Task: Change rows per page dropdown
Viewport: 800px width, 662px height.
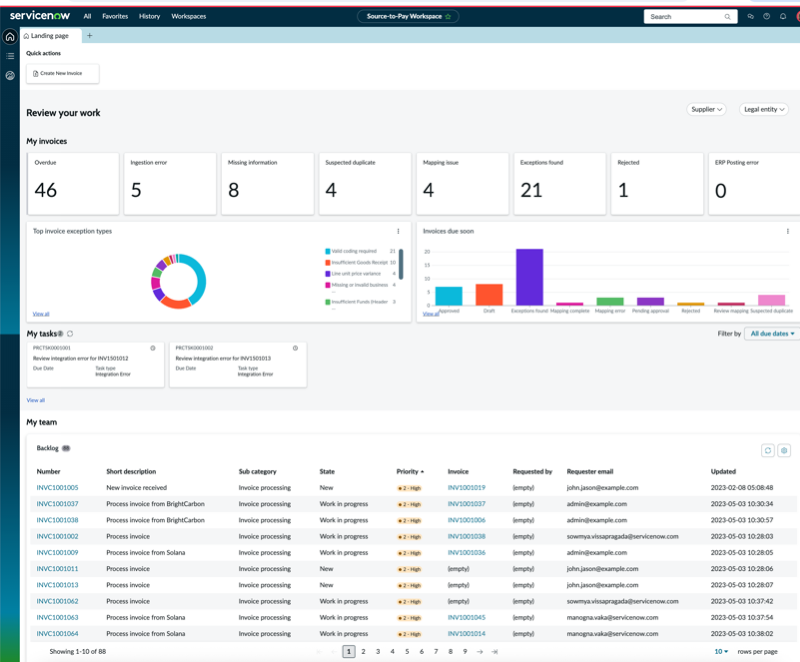Action: [721, 651]
